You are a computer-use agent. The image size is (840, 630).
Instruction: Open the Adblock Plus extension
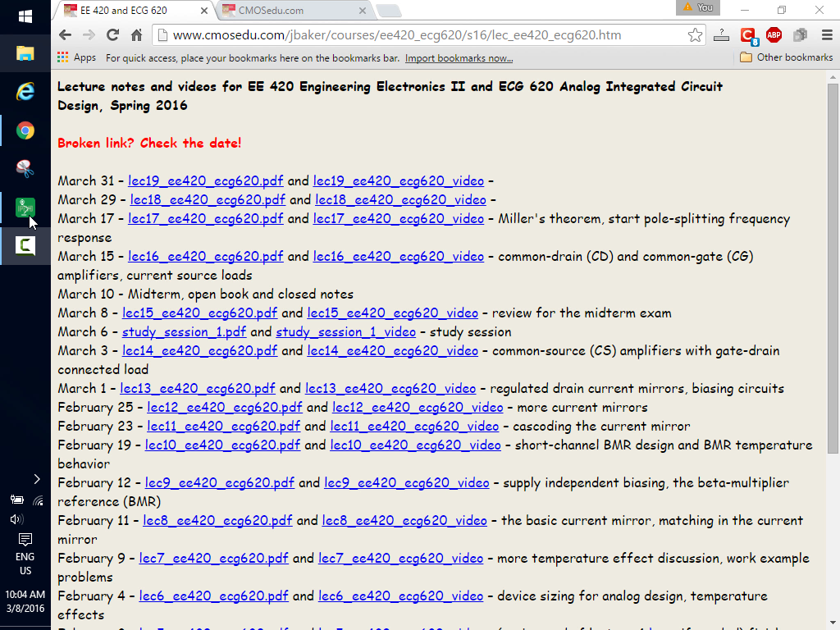[774, 35]
